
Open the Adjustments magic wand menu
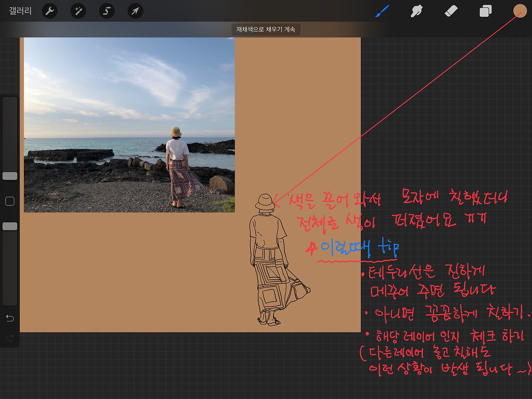coord(78,11)
